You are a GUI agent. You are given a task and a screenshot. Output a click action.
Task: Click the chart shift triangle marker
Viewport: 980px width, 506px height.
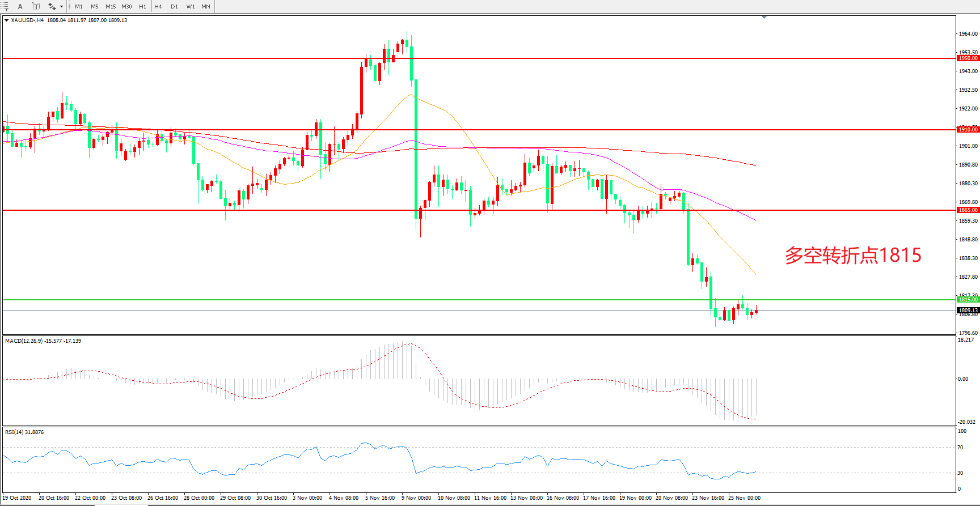point(764,18)
